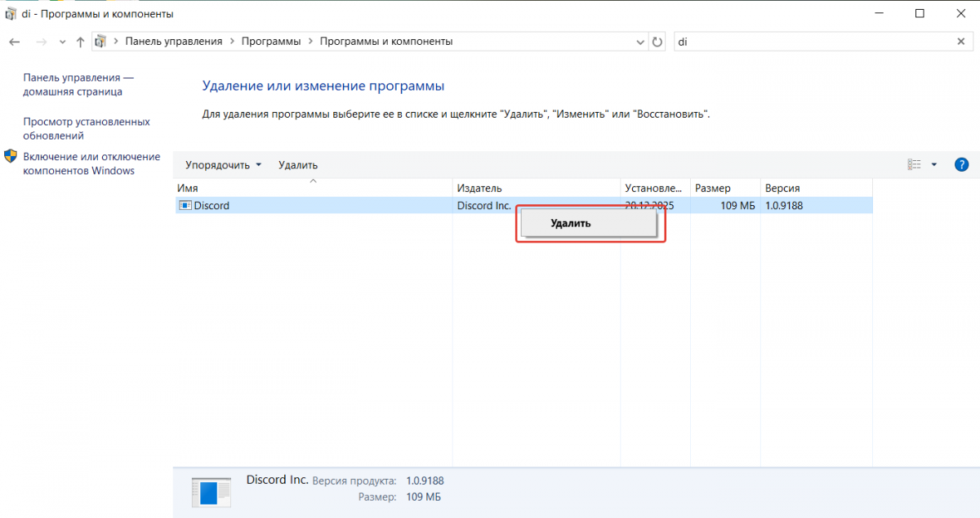This screenshot has width=980, height=518.
Task: Open 'Включение или отключение компонентов Windows' link
Action: click(x=91, y=163)
